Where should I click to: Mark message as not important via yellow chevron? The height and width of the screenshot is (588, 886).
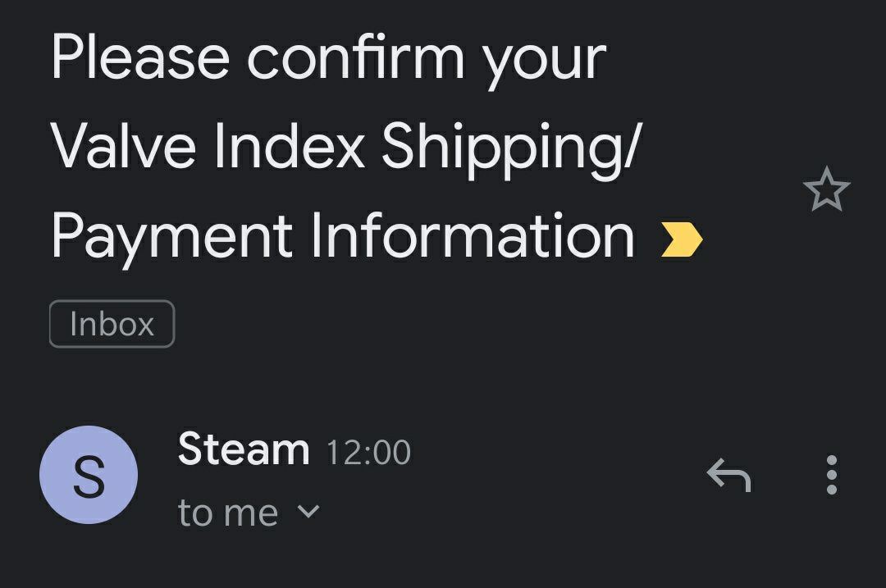[x=682, y=239]
